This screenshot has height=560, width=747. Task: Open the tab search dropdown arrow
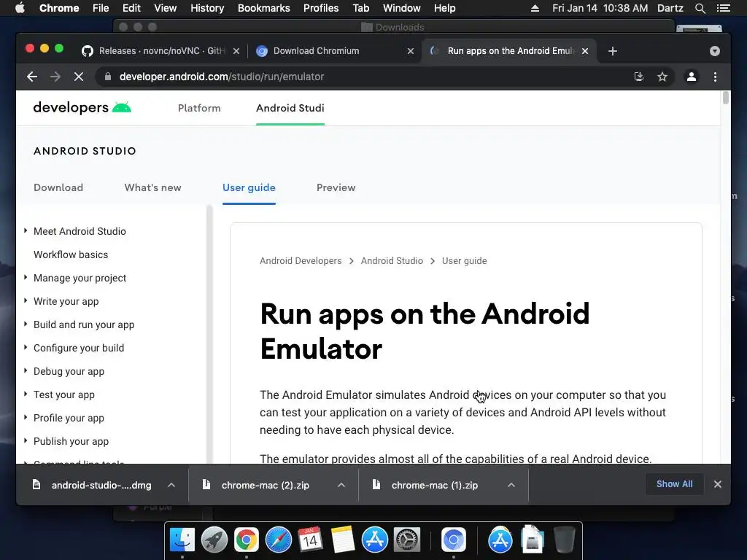(x=715, y=51)
